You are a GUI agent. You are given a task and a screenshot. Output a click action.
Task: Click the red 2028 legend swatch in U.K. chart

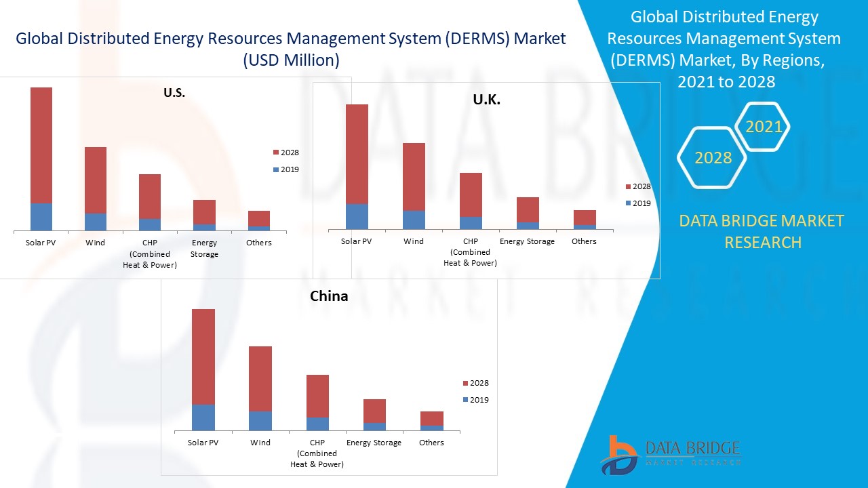point(627,187)
